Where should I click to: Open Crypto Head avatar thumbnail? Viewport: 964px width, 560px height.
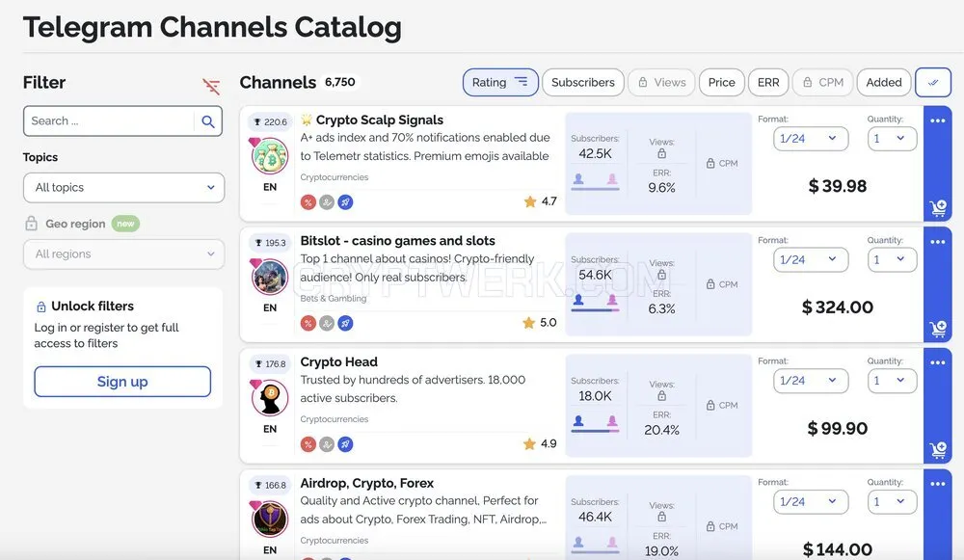click(x=270, y=398)
